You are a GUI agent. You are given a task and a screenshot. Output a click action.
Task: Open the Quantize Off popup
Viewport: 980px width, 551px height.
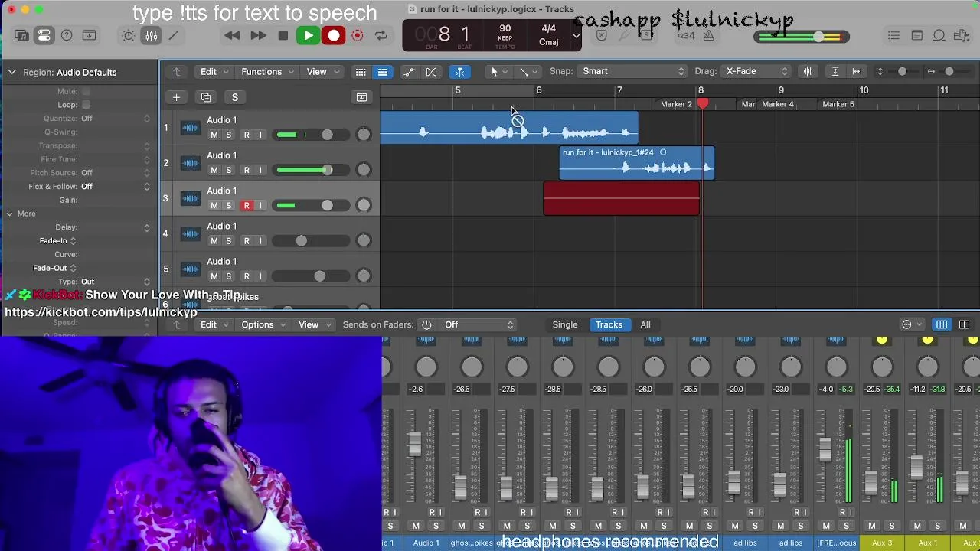point(115,118)
